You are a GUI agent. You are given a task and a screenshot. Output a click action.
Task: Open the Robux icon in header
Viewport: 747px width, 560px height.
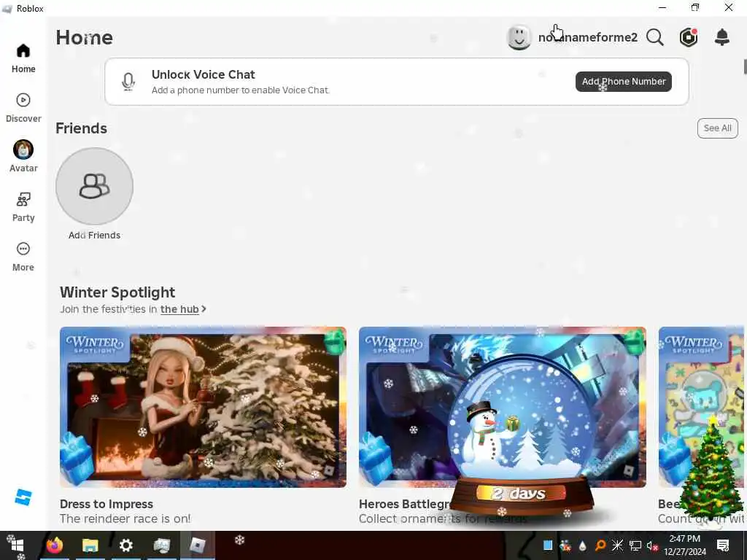point(689,37)
